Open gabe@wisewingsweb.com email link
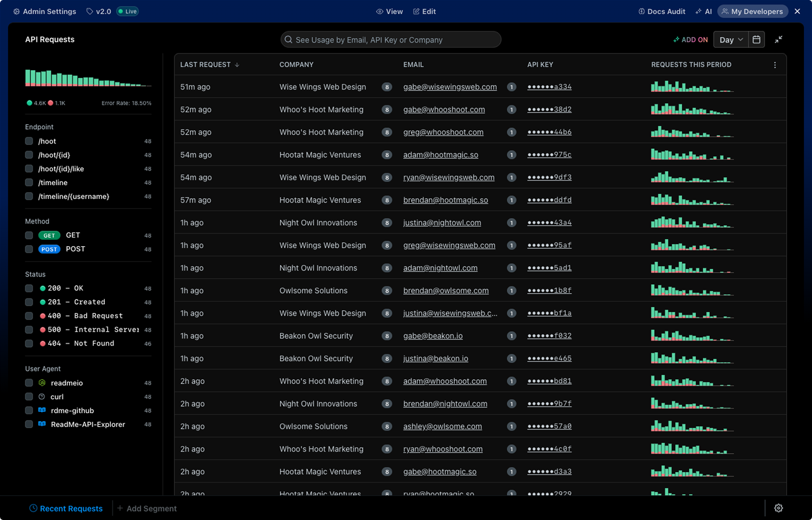The height and width of the screenshot is (520, 812). tap(450, 87)
